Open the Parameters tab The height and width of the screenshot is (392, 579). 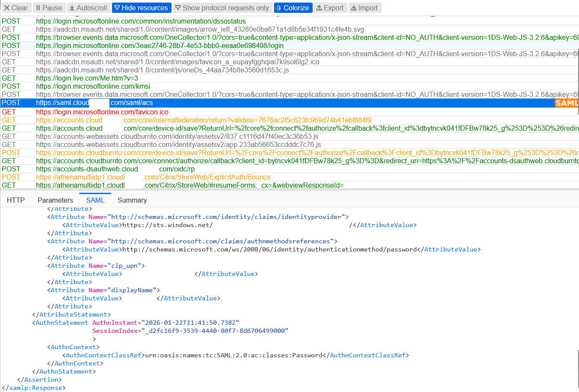click(55, 200)
